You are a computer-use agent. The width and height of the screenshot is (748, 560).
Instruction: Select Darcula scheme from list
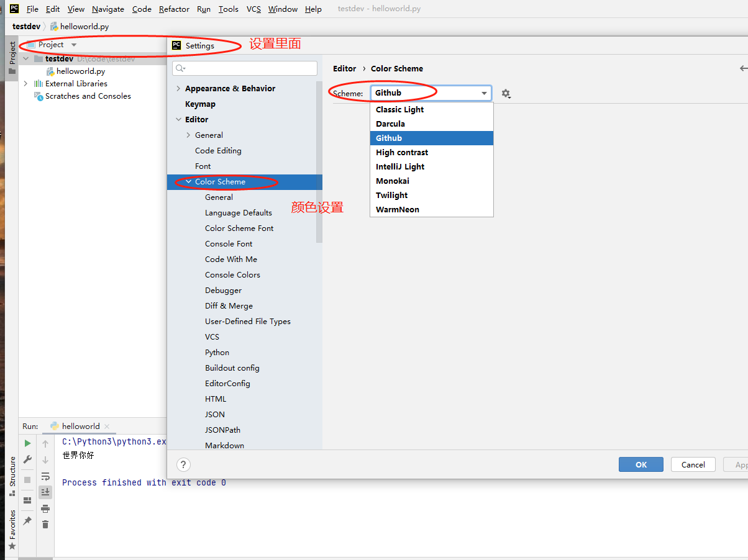pos(432,124)
